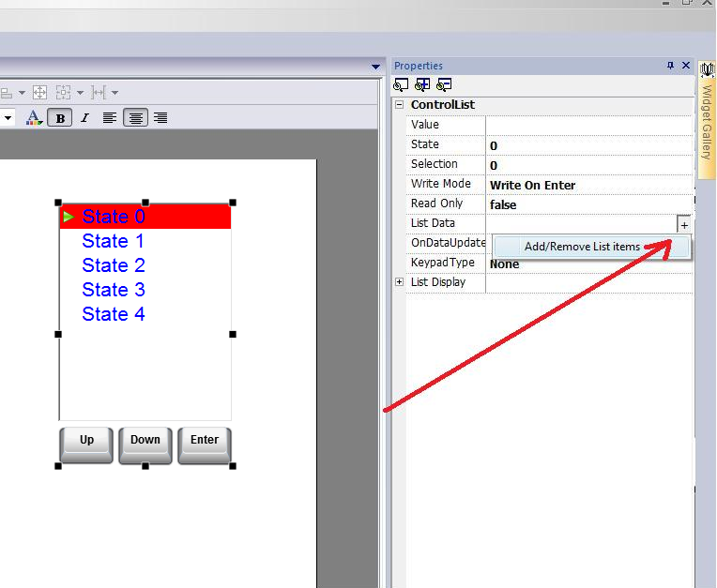Select State 3 in the control list
The height and width of the screenshot is (588, 717).
[114, 290]
